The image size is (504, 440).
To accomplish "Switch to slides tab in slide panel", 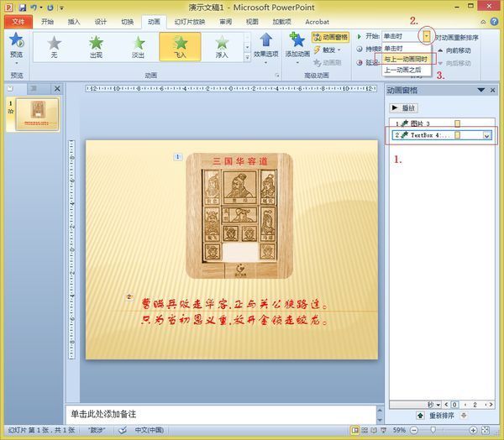I will pyautogui.click(x=11, y=88).
